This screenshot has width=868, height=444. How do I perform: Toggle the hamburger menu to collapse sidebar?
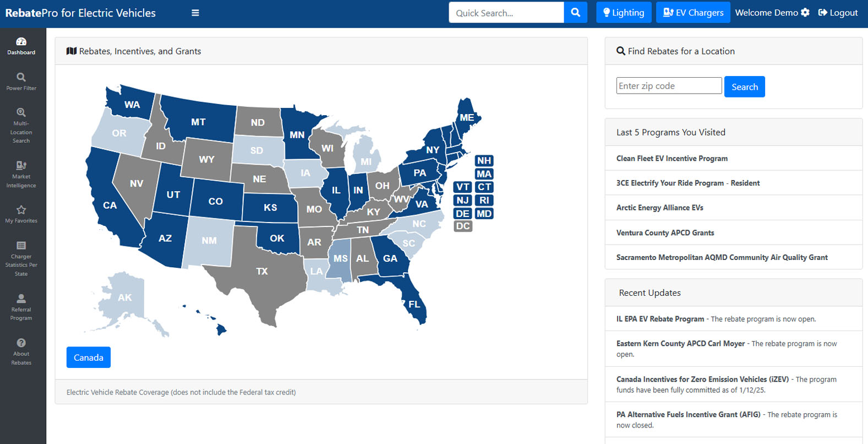click(x=195, y=13)
